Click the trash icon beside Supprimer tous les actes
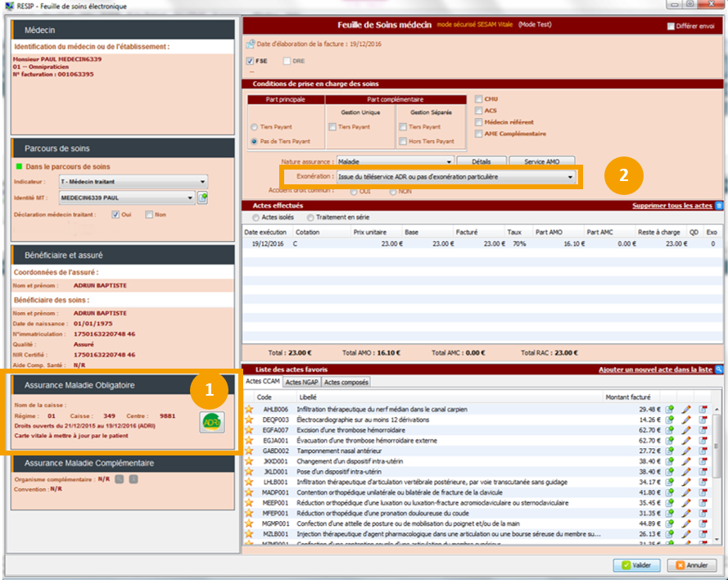The width and height of the screenshot is (728, 580). coord(719,206)
